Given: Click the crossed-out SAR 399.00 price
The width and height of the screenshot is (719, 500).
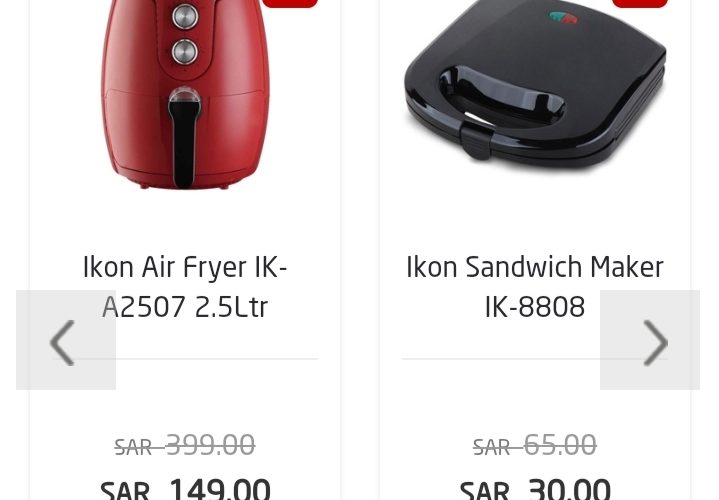Looking at the screenshot, I should tap(185, 445).
